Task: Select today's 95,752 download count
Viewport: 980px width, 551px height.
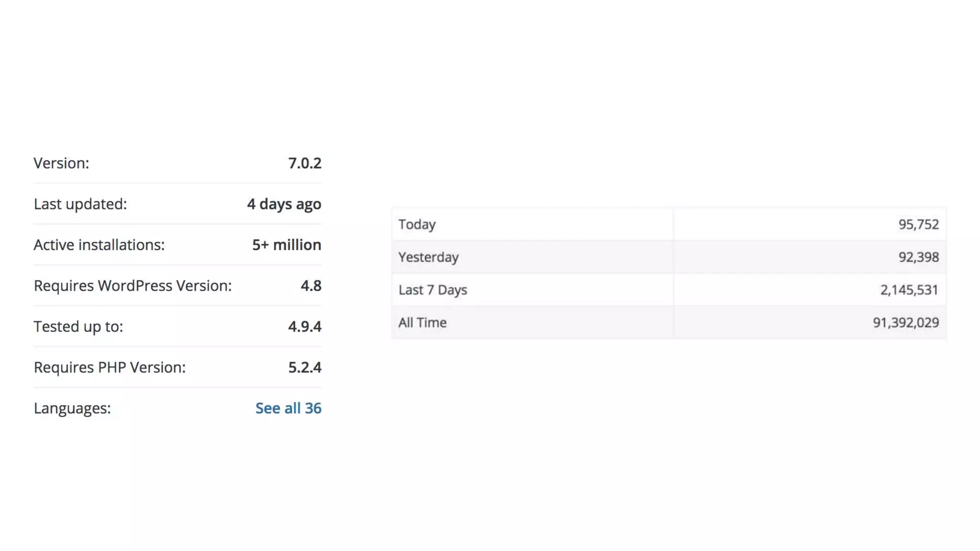Action: 919,224
